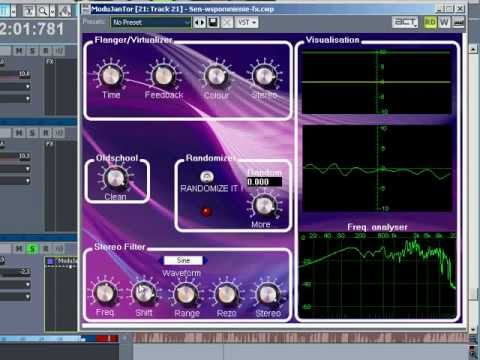Select previous waveform with left arrow
The image size is (480, 360).
(162, 260)
